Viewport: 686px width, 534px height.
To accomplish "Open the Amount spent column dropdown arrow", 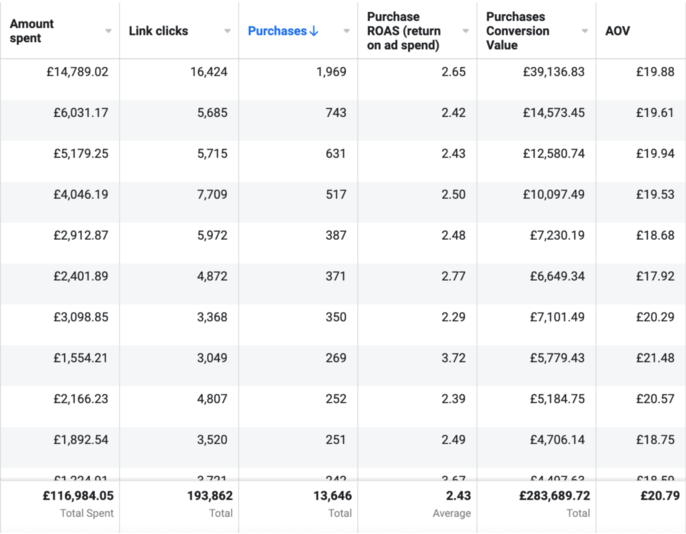I will click(108, 31).
